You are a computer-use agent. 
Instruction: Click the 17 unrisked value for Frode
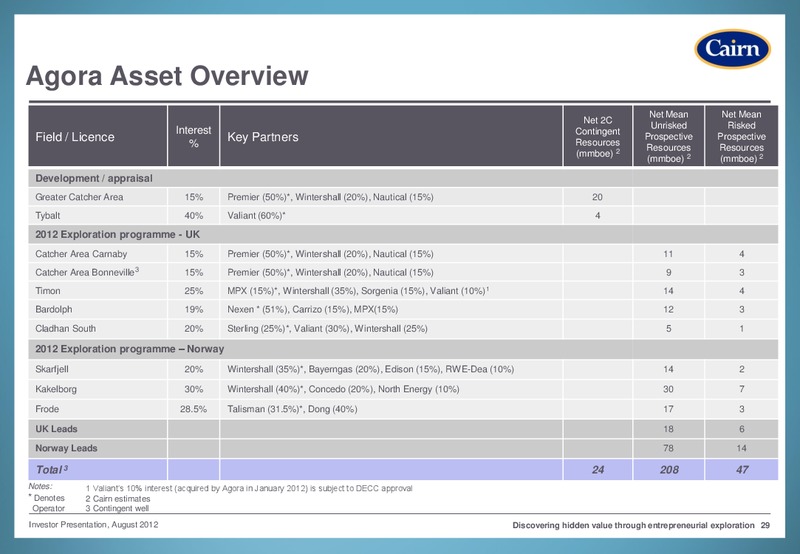click(x=668, y=409)
